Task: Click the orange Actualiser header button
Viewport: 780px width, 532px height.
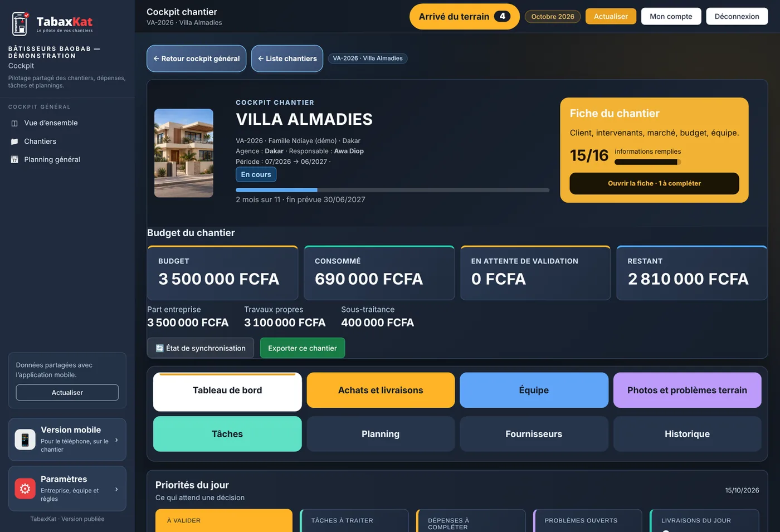Action: (611, 17)
